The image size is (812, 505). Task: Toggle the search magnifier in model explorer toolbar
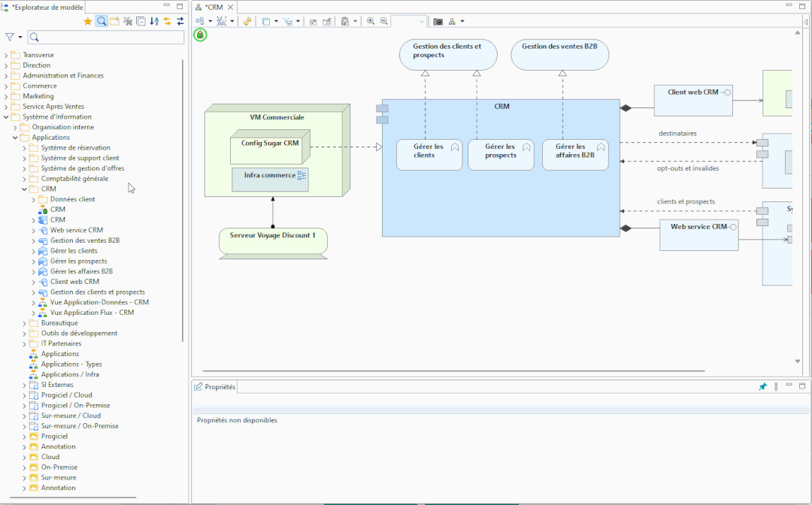101,21
